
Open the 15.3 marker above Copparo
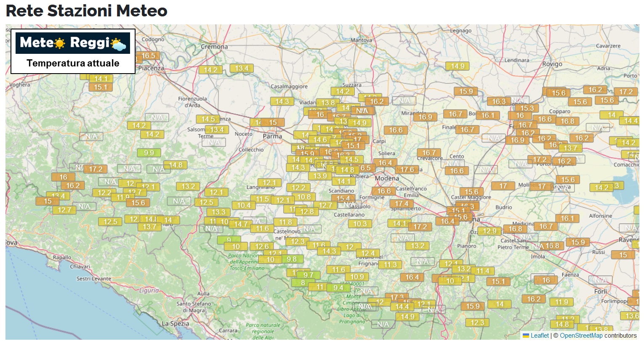pyautogui.click(x=527, y=108)
